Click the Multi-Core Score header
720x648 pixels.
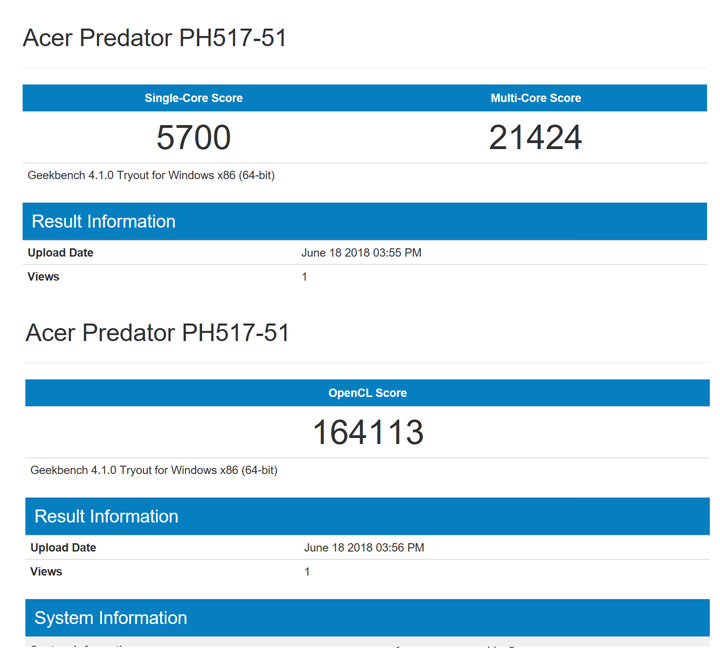point(535,98)
